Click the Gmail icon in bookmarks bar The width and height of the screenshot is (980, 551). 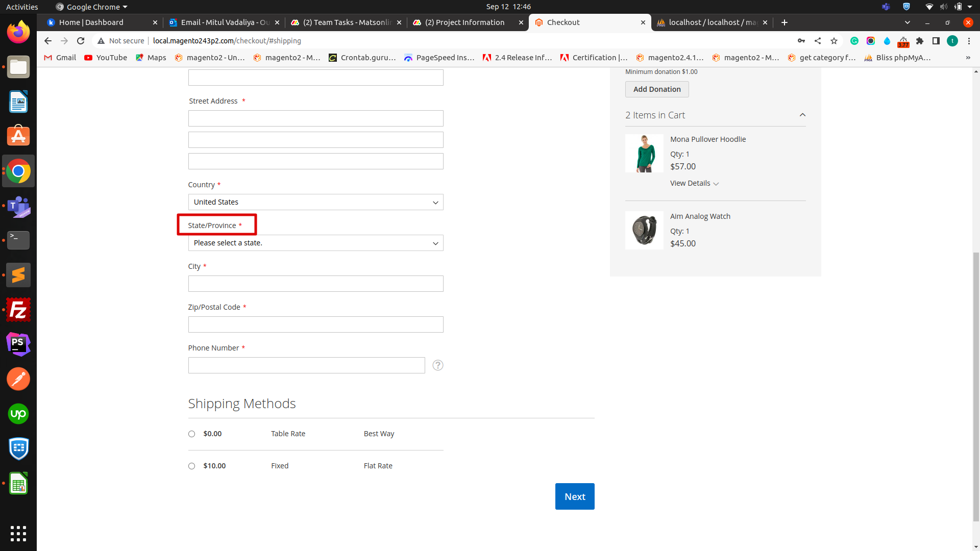coord(59,58)
